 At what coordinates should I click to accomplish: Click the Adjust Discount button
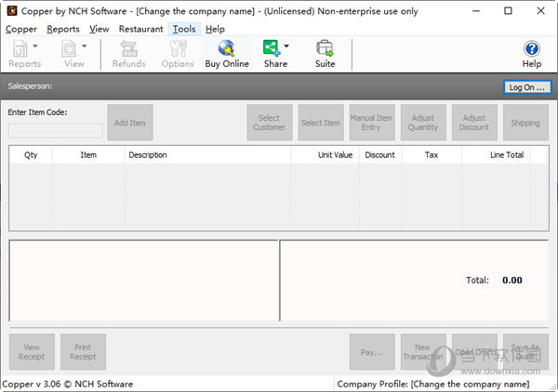474,123
